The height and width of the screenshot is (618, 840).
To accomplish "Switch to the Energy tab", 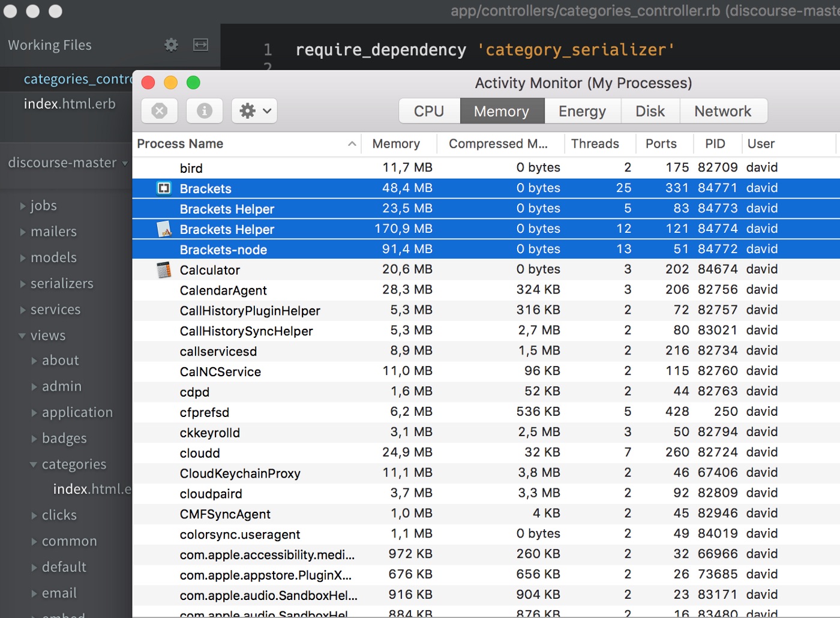I will (x=581, y=112).
